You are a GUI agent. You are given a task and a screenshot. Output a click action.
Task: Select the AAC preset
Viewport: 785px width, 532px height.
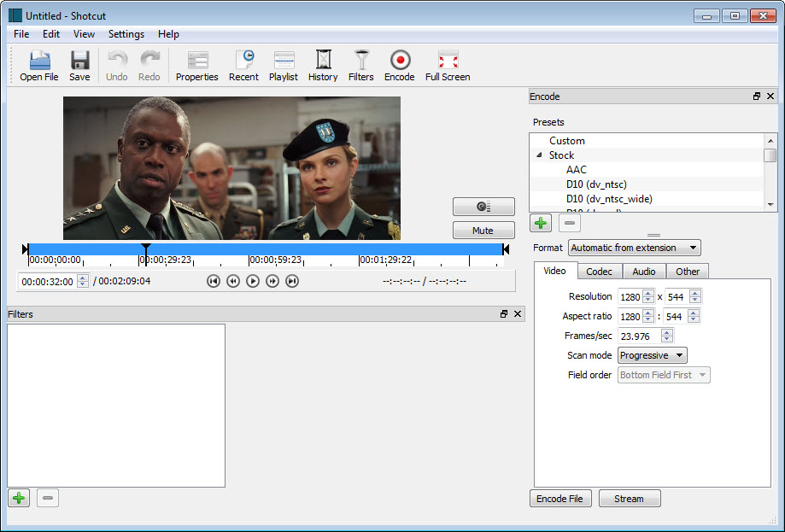[x=577, y=170]
